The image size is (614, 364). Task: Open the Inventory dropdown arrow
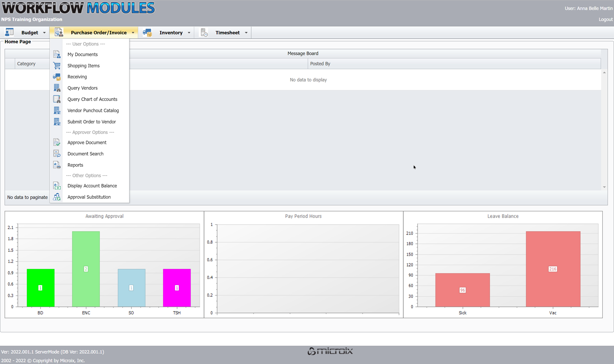(x=189, y=33)
